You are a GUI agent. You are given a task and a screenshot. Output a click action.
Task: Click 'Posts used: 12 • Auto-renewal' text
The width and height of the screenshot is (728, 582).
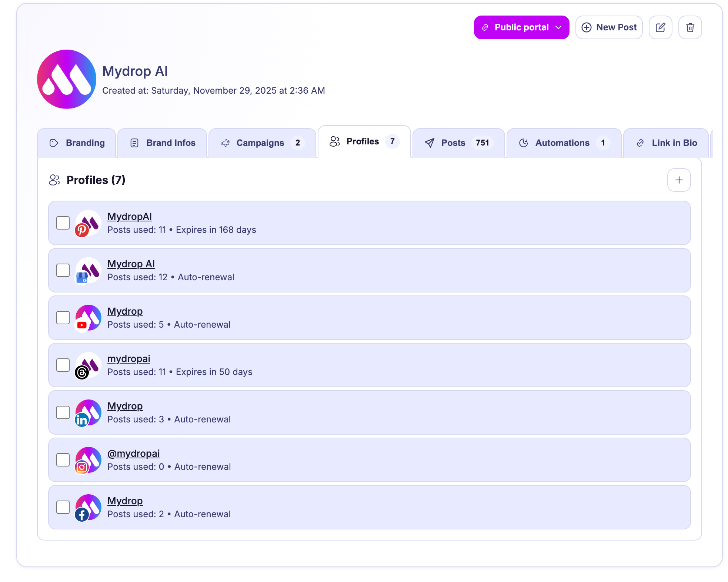pyautogui.click(x=171, y=277)
